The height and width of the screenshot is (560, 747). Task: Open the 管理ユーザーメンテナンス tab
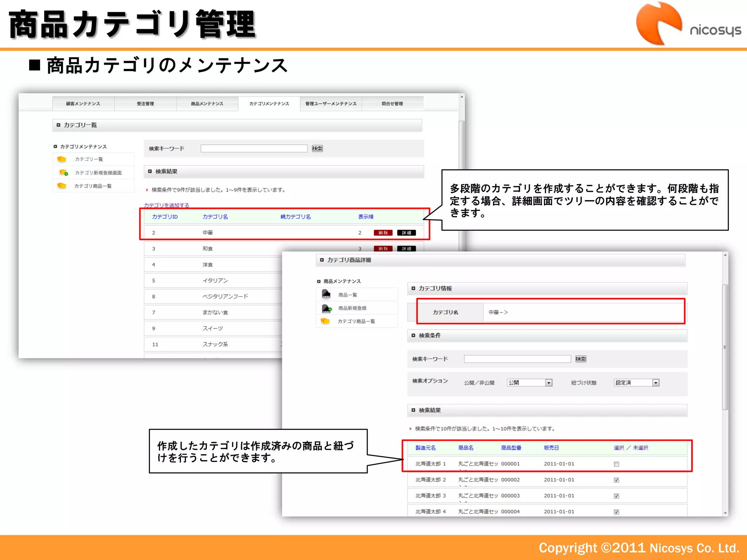pos(331,104)
